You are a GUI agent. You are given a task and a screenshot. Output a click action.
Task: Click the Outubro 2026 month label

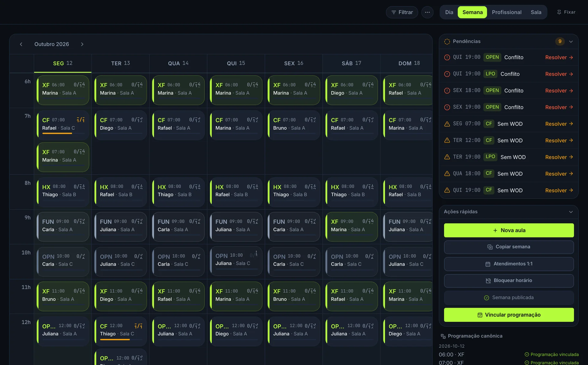tap(51, 44)
